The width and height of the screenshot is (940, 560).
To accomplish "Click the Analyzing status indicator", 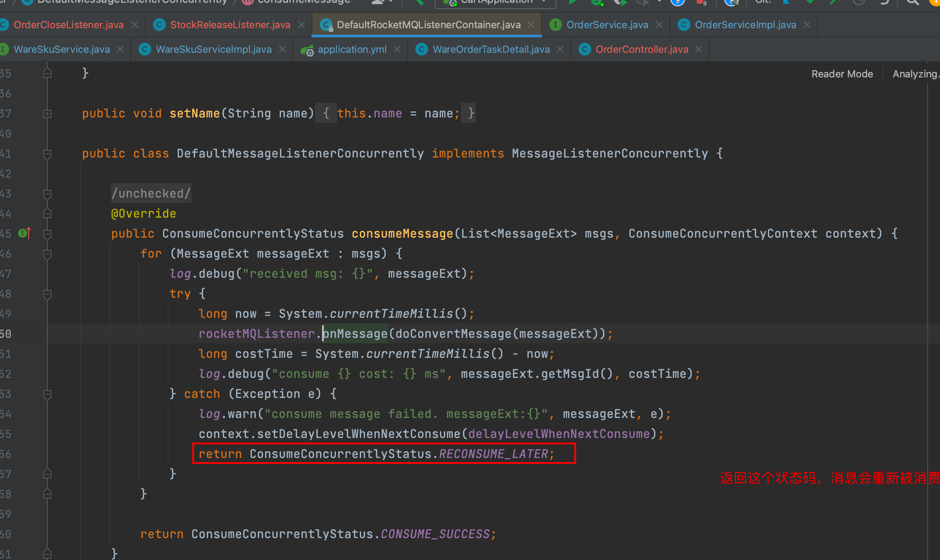I will [915, 74].
